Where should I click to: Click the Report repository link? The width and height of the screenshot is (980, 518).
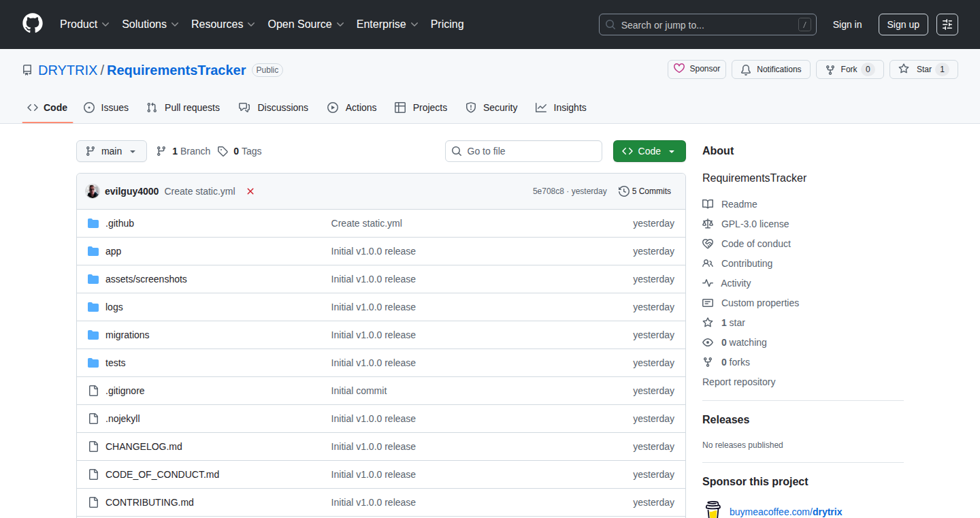coord(739,382)
